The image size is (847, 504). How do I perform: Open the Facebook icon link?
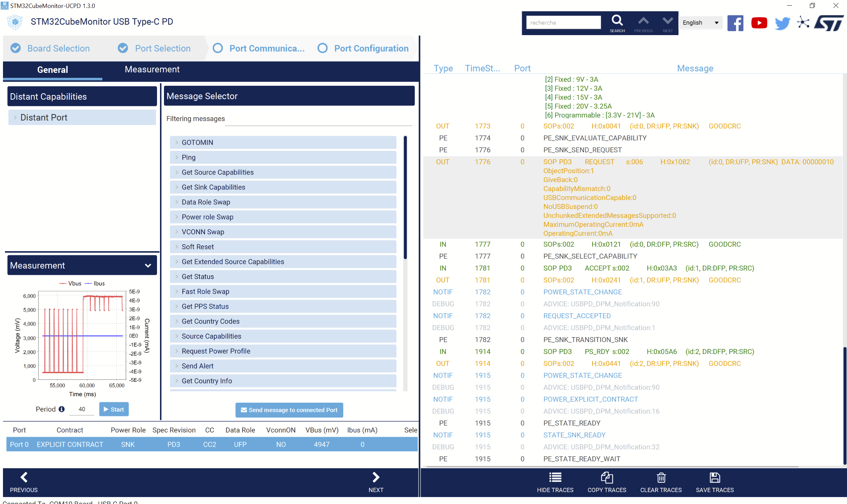click(735, 23)
